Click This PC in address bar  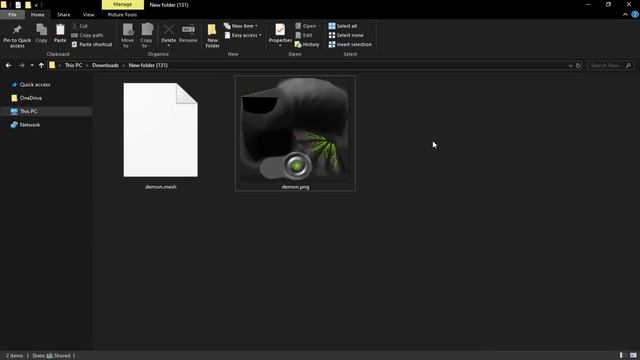73,65
